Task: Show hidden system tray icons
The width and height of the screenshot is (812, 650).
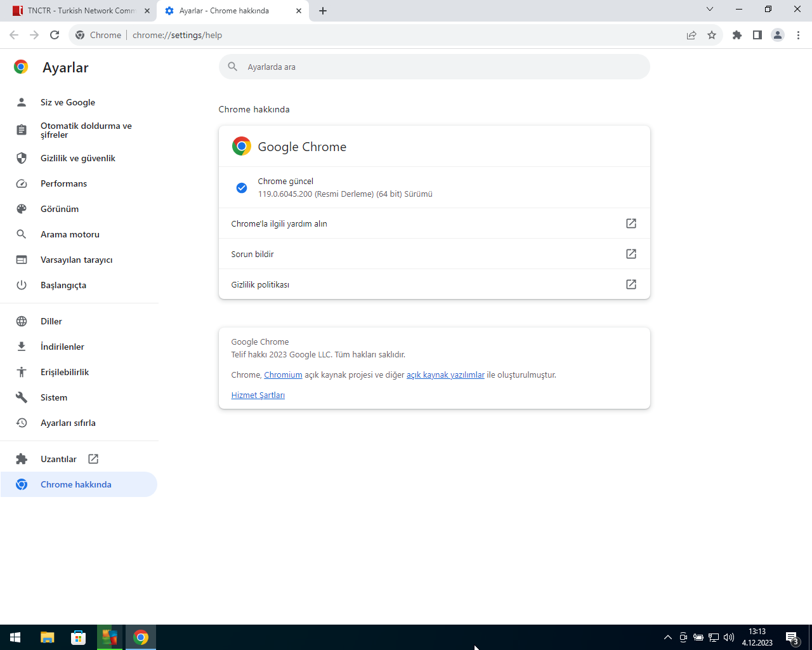Action: tap(667, 637)
